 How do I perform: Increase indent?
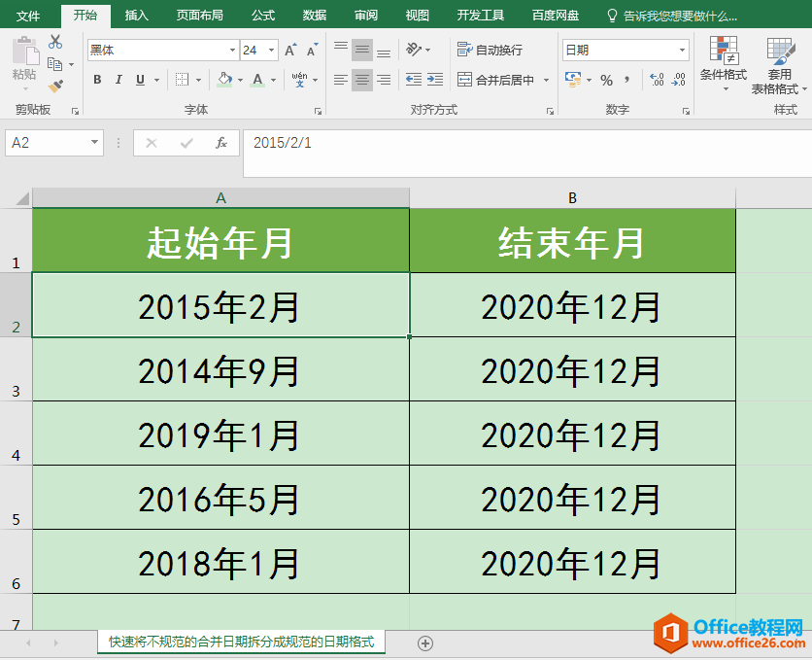[435, 80]
